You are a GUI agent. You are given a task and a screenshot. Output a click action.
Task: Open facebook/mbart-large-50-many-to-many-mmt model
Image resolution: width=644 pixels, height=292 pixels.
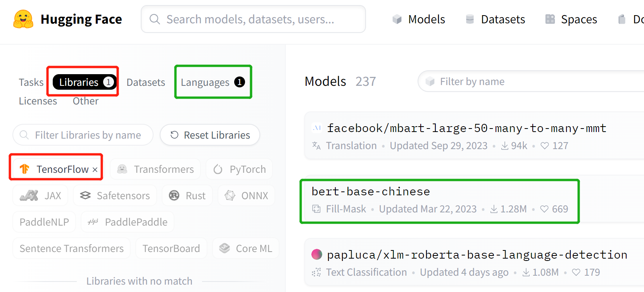pyautogui.click(x=467, y=128)
